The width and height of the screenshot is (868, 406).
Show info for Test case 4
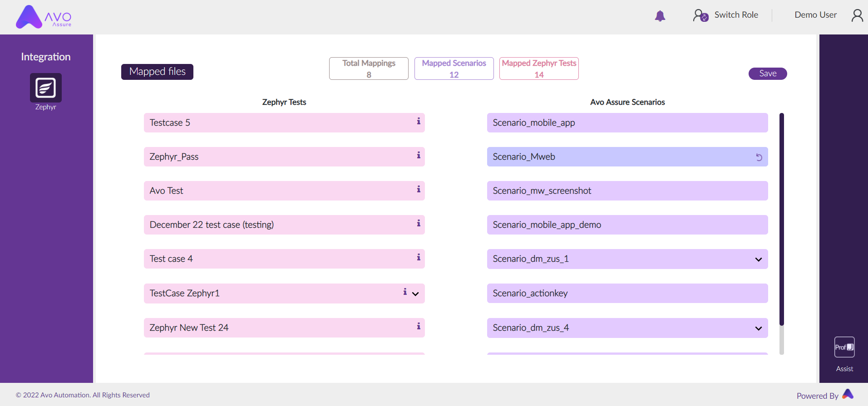coord(419,257)
